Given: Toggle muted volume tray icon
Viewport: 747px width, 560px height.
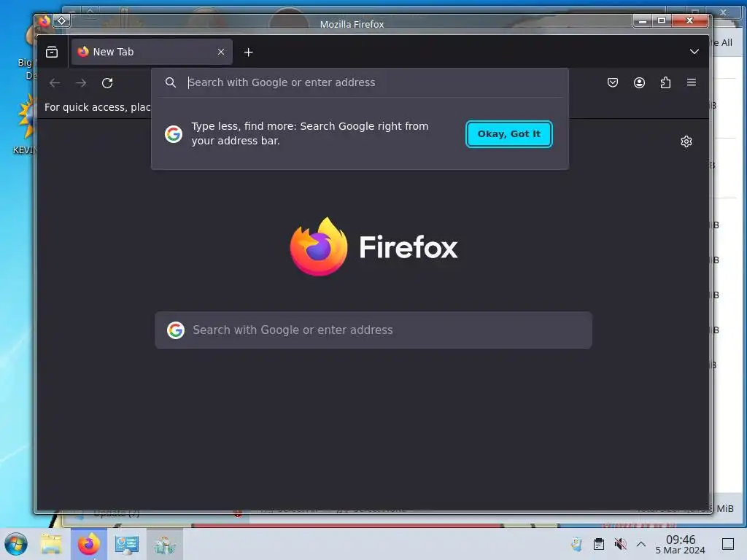Looking at the screenshot, I should coord(620,544).
